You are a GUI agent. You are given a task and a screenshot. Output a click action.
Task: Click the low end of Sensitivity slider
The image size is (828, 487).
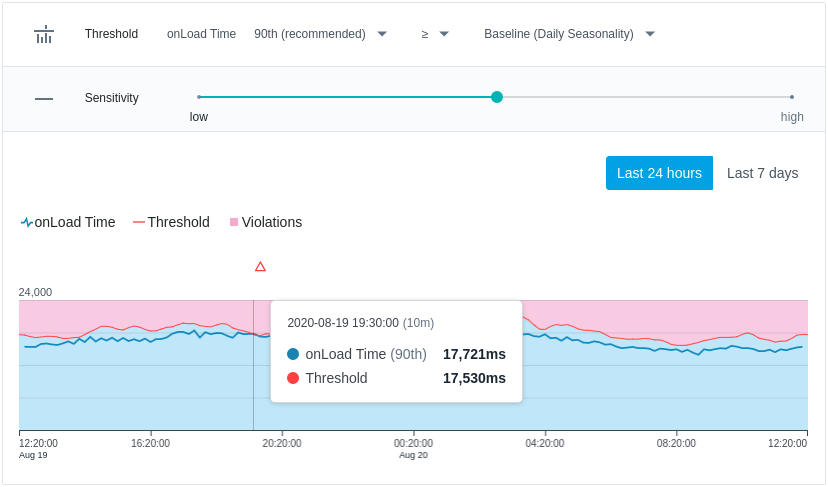tap(199, 97)
